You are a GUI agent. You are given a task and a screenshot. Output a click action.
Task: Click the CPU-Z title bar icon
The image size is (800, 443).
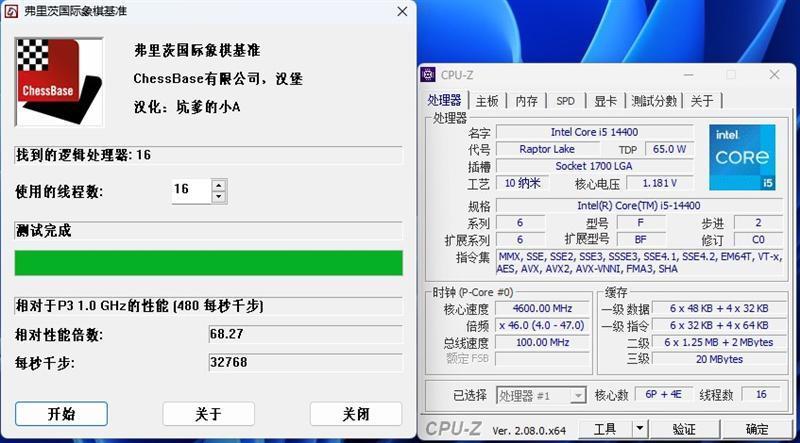click(x=428, y=75)
